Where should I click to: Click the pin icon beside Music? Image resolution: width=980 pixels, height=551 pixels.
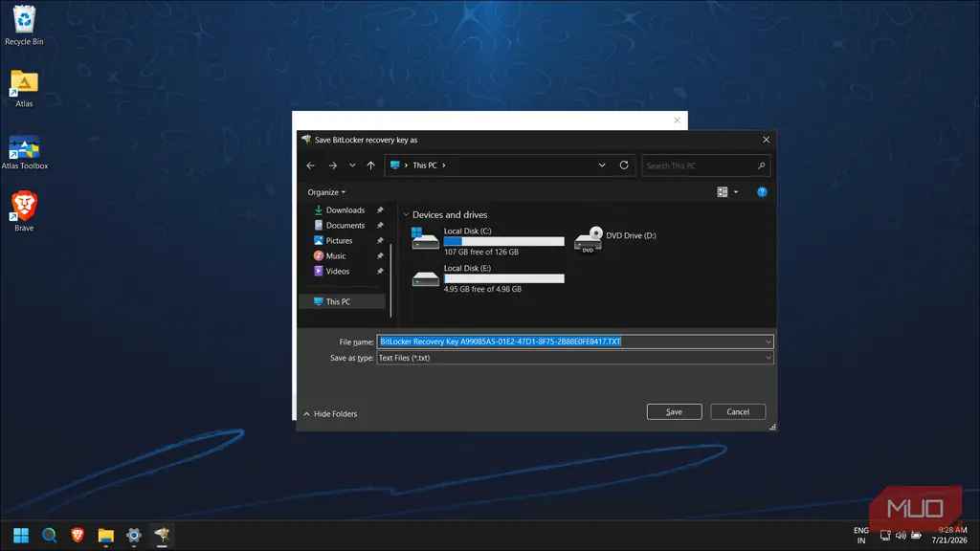(380, 256)
